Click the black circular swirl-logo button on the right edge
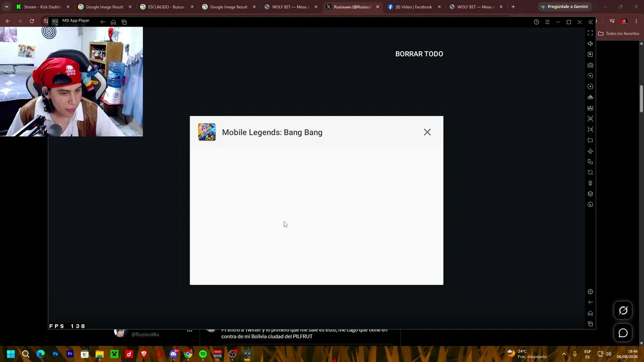Screen dimensions: 644x362 [x=623, y=310]
